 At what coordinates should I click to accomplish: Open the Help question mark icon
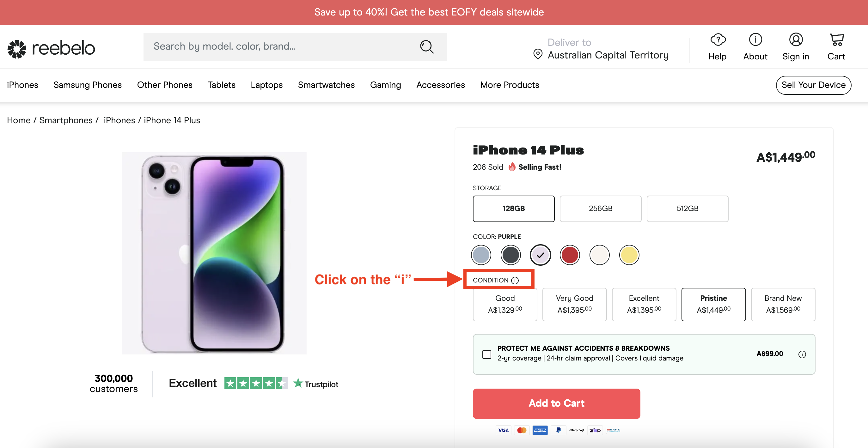(718, 40)
